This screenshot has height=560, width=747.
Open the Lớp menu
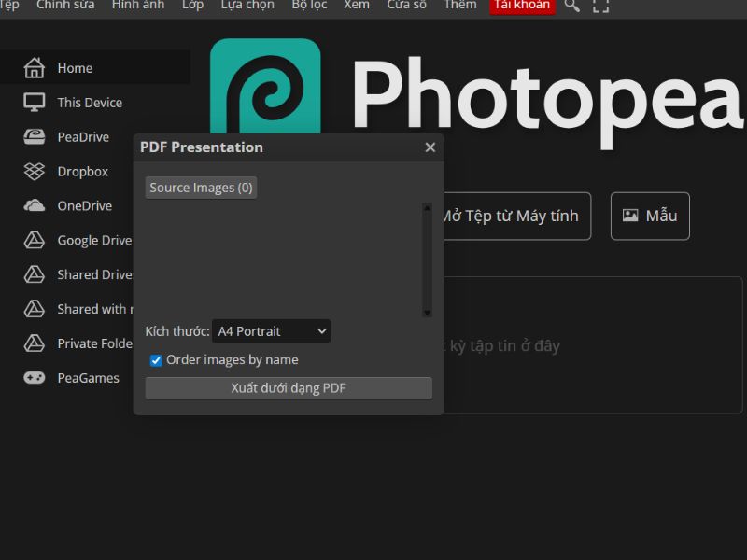[193, 5]
